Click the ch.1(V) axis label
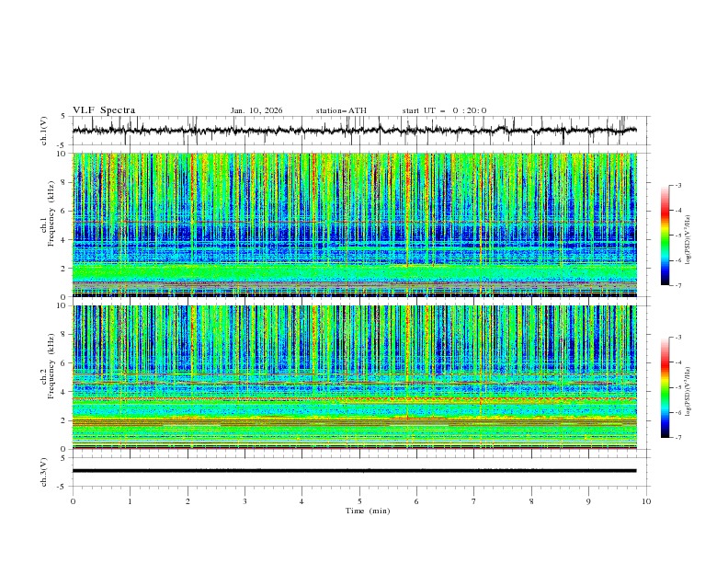 click(x=44, y=131)
